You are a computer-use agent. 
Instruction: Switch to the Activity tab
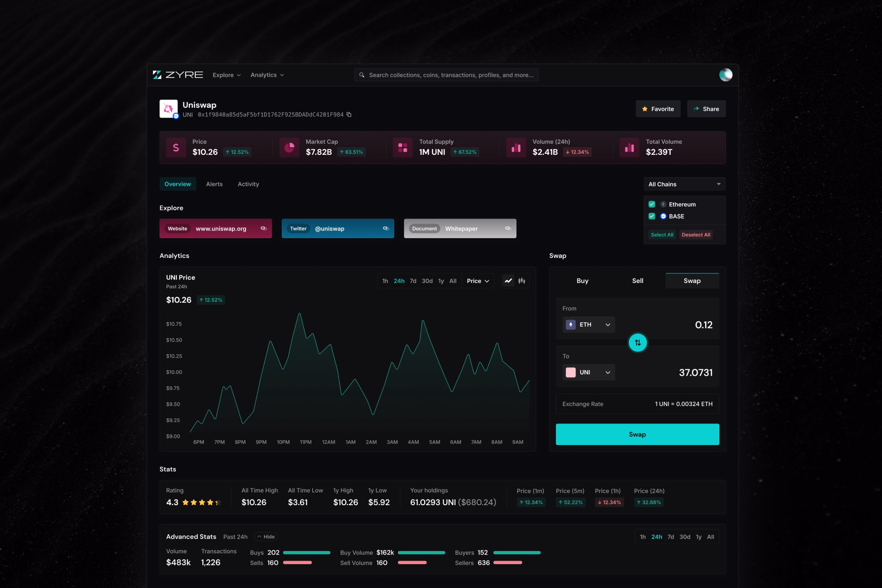point(248,184)
